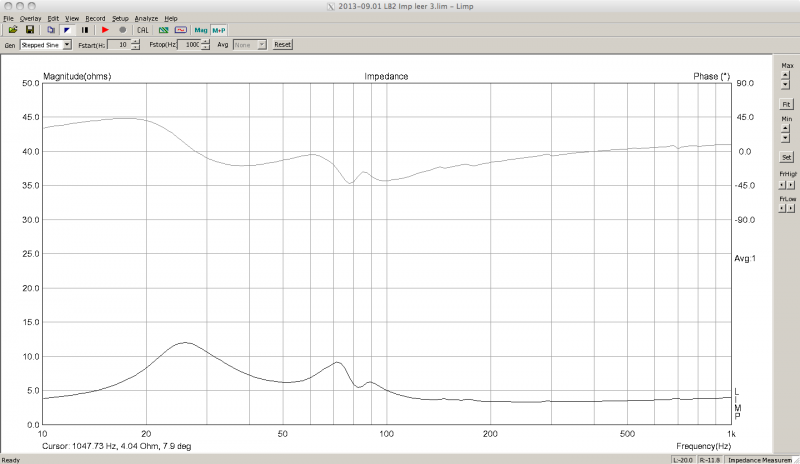Click the green generator setup icon
Viewport: 800px width, 464px height.
163,30
